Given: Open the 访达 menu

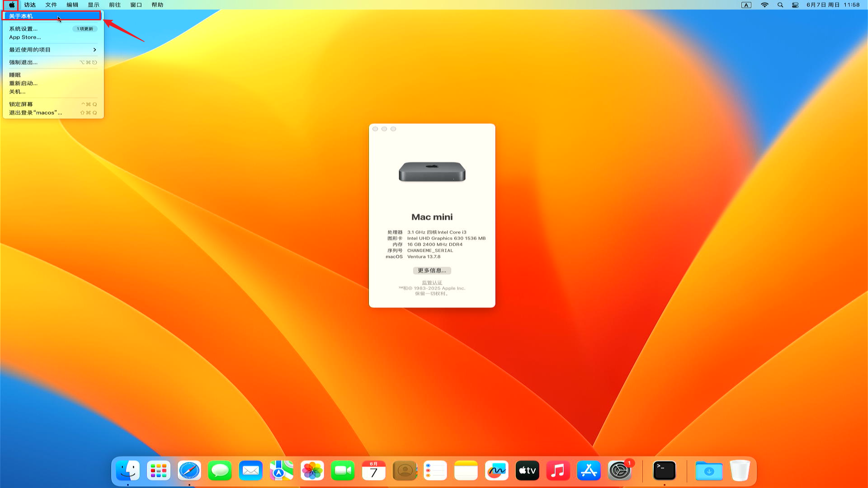Looking at the screenshot, I should (x=30, y=5).
